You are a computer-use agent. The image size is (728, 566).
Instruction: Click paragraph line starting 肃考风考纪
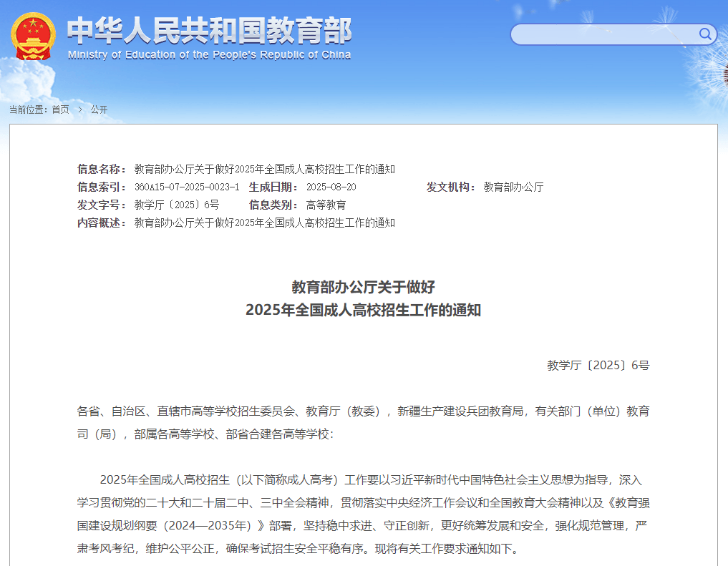click(298, 548)
